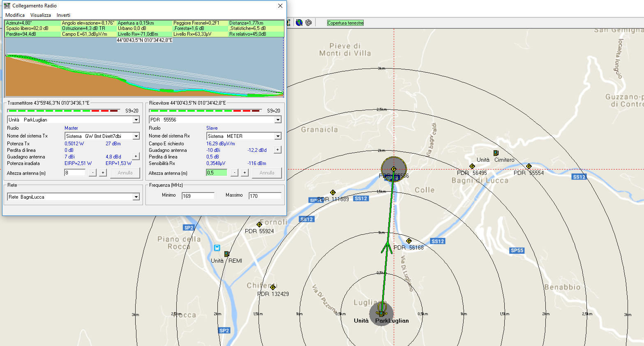Open the Inverti menu
The width and height of the screenshot is (644, 346).
pyautogui.click(x=63, y=15)
